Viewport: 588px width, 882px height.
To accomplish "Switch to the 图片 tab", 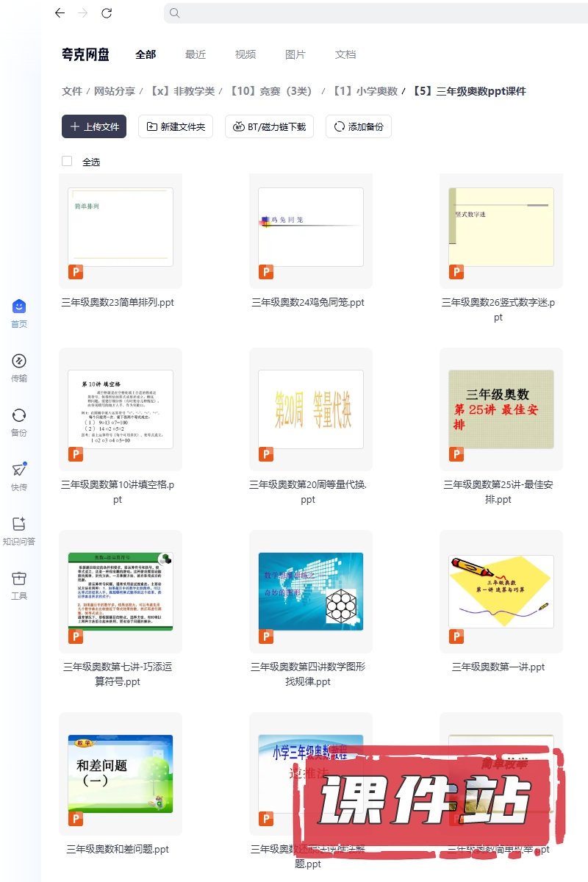I will tap(295, 54).
